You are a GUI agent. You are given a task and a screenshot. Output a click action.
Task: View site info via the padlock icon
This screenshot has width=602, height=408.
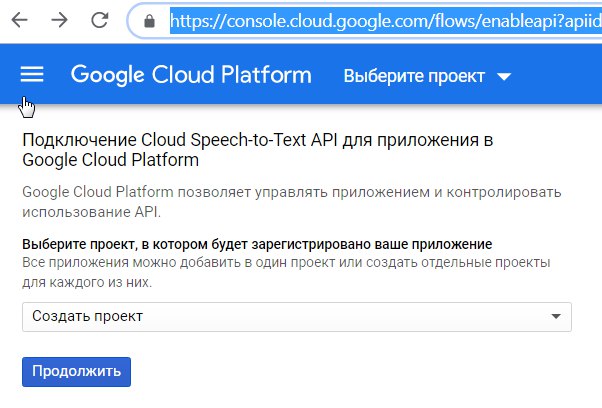pyautogui.click(x=149, y=21)
